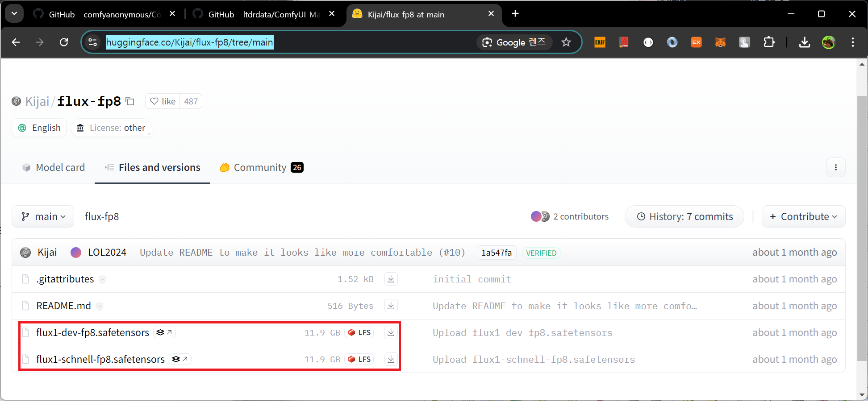Open flux1-schnell-fp8.safetensors file

coord(100,360)
